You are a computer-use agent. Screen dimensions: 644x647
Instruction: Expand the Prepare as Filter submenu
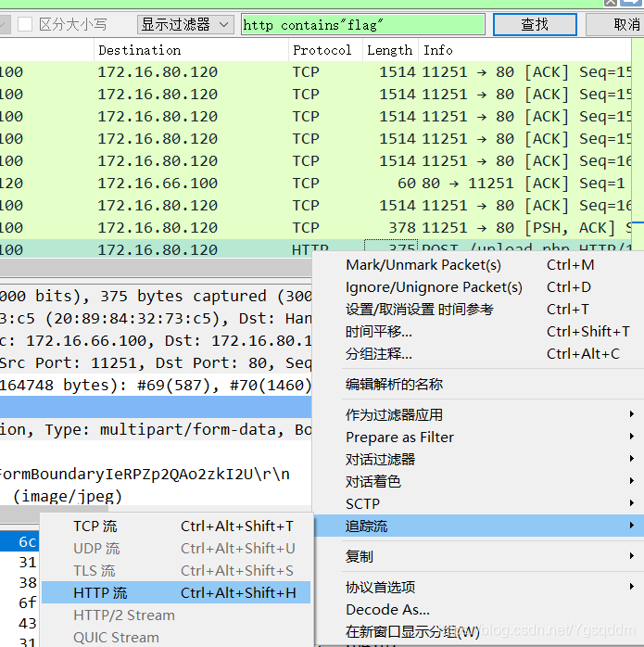478,438
